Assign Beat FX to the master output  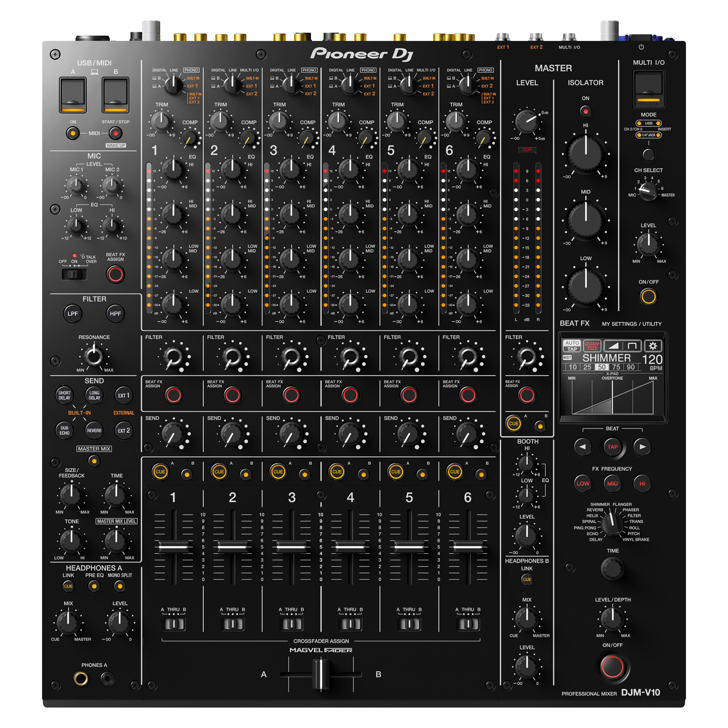click(x=526, y=395)
